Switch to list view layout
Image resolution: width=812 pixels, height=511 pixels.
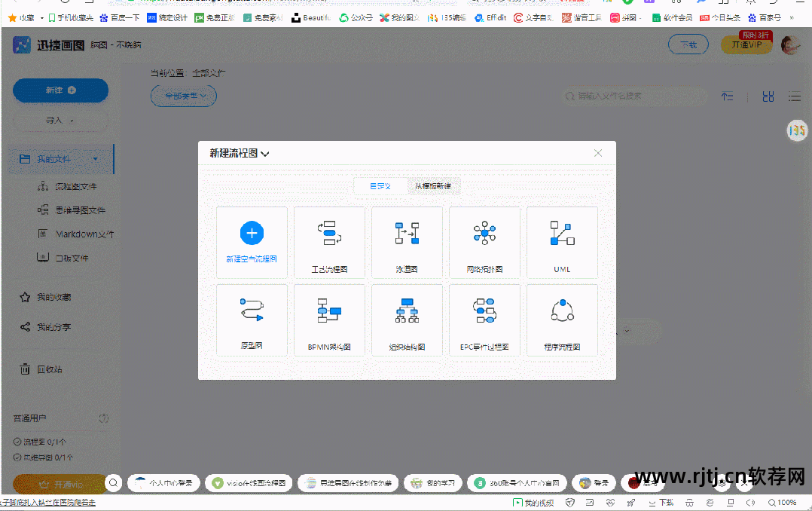794,96
